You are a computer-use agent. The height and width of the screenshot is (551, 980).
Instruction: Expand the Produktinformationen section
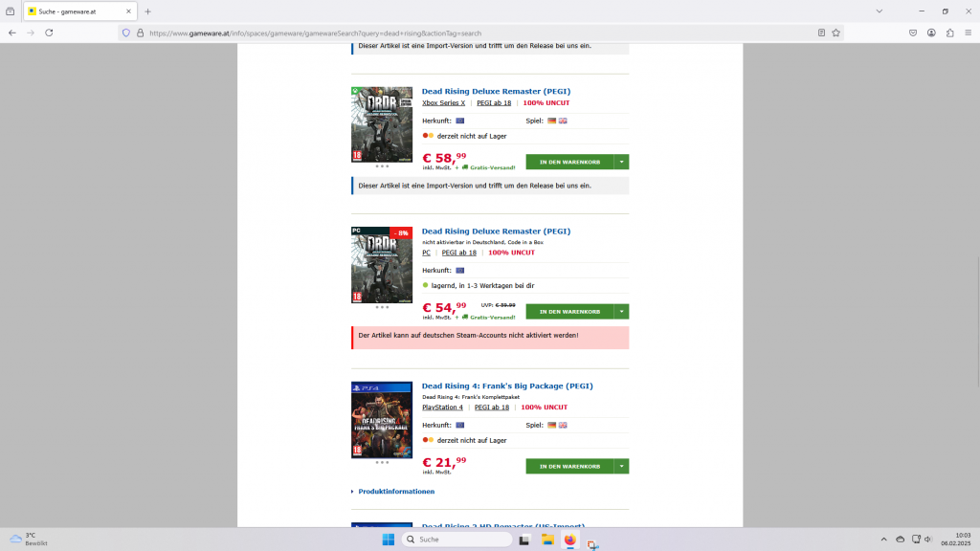(395, 491)
